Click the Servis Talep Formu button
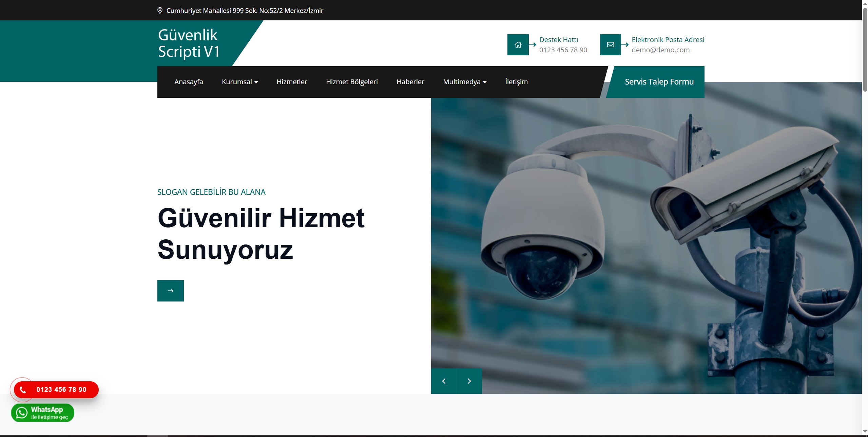The width and height of the screenshot is (868, 437). tap(658, 81)
